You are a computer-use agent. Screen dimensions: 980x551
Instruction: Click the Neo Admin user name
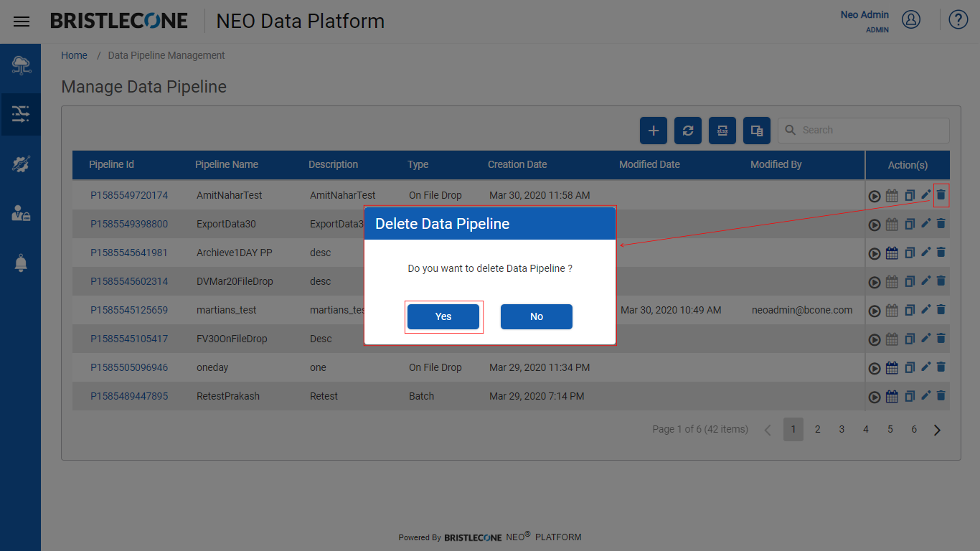864,14
